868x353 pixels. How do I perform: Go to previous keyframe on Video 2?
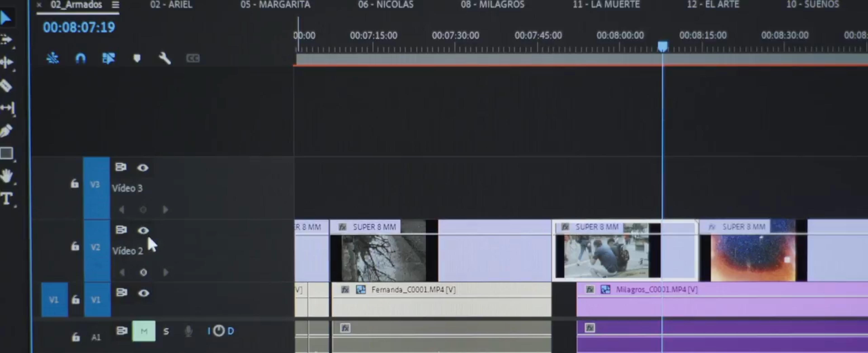(122, 272)
